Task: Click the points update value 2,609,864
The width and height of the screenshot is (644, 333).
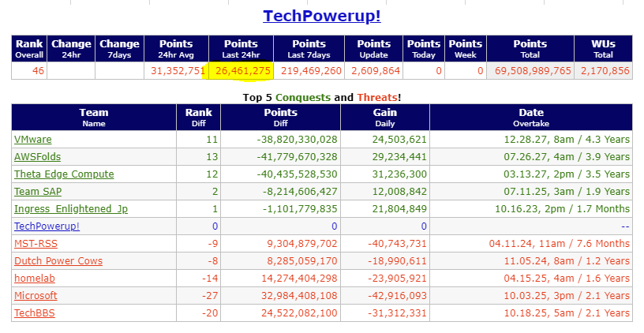Action: [x=376, y=70]
